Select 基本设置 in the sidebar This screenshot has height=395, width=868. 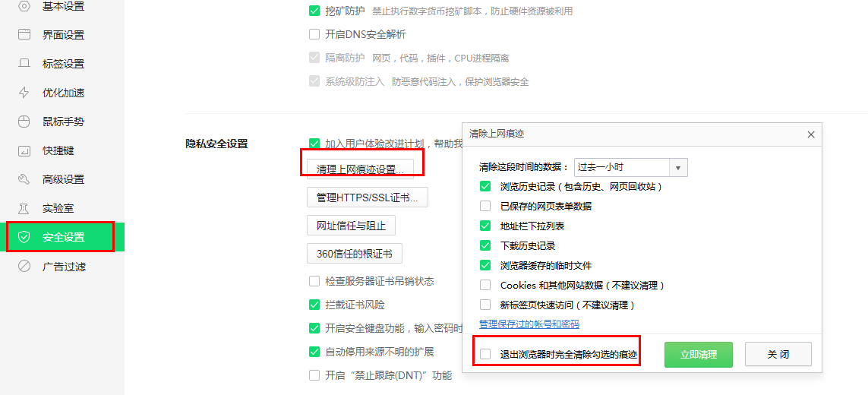coord(63,6)
